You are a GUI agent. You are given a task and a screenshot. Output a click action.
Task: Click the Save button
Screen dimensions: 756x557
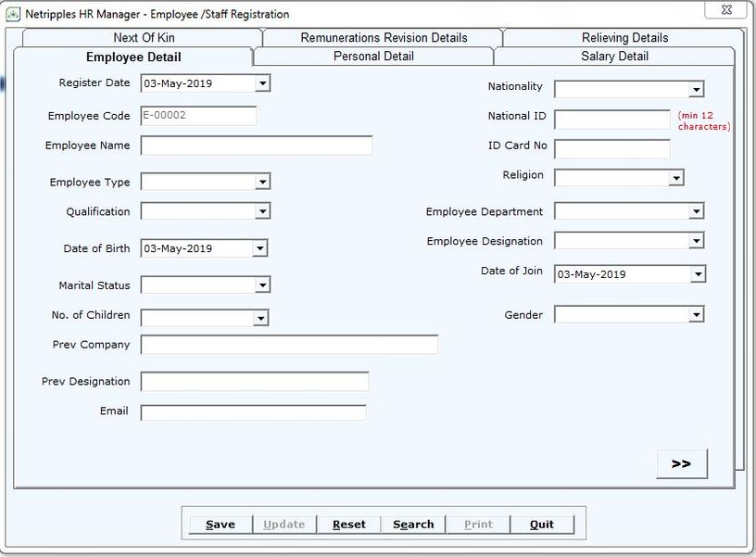point(220,525)
